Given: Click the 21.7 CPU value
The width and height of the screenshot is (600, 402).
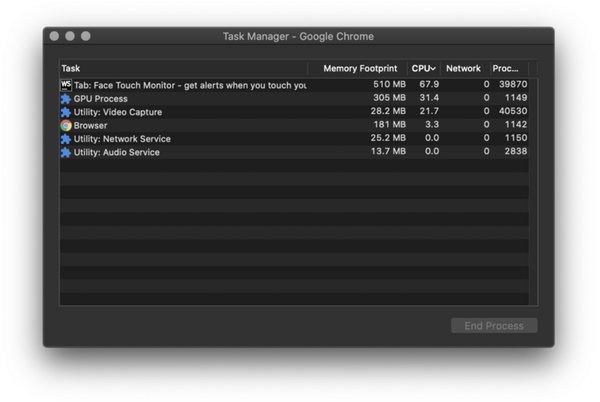Looking at the screenshot, I should pos(429,111).
